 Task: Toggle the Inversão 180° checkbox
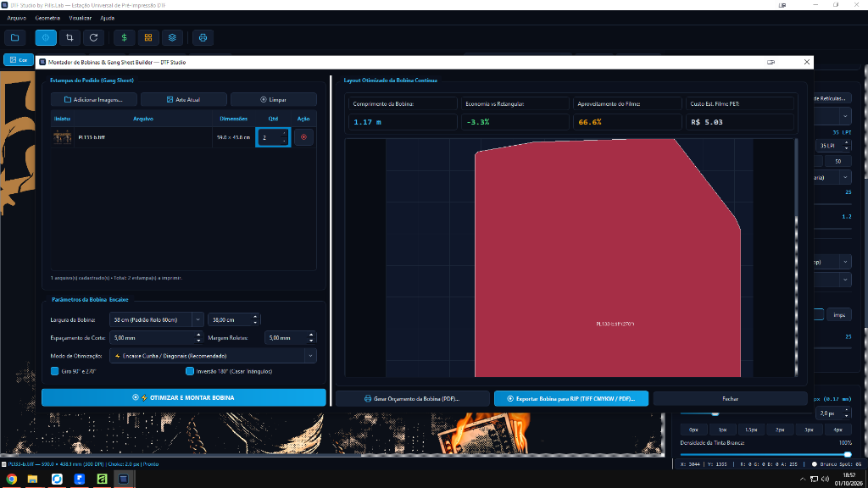[190, 371]
